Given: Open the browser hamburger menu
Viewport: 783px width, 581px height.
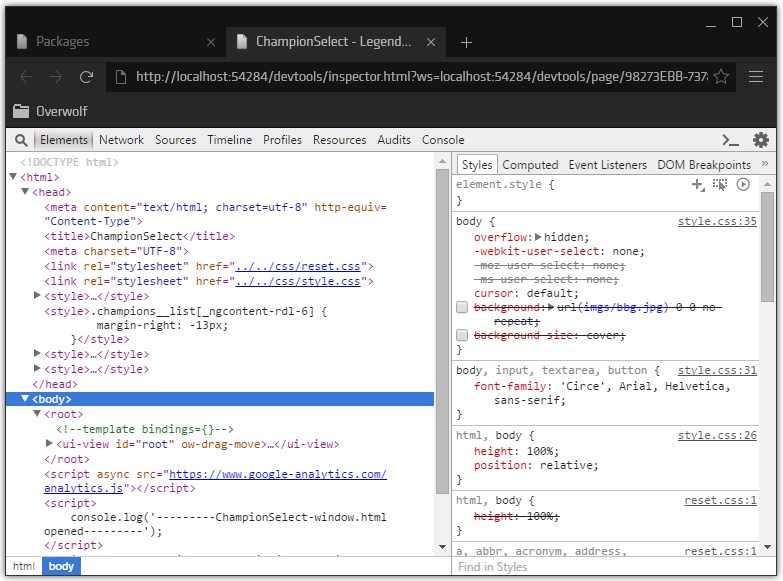Looking at the screenshot, I should click(x=756, y=77).
